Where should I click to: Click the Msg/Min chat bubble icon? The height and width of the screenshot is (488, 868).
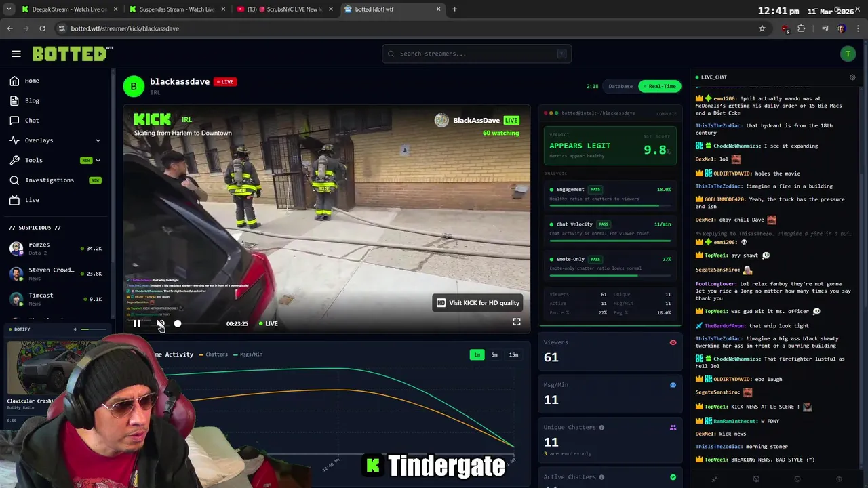point(673,385)
